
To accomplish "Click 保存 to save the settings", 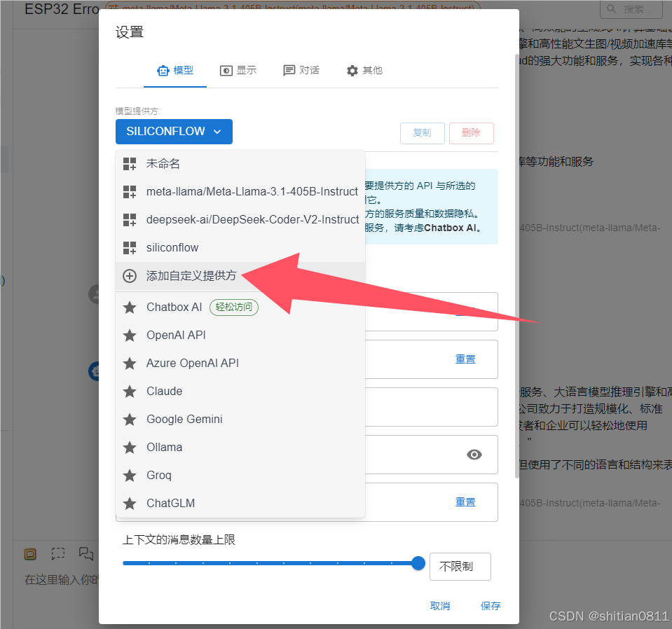I will point(491,606).
